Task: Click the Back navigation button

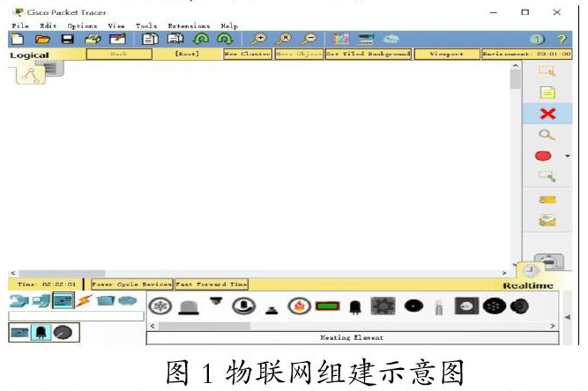Action: pyautogui.click(x=119, y=54)
